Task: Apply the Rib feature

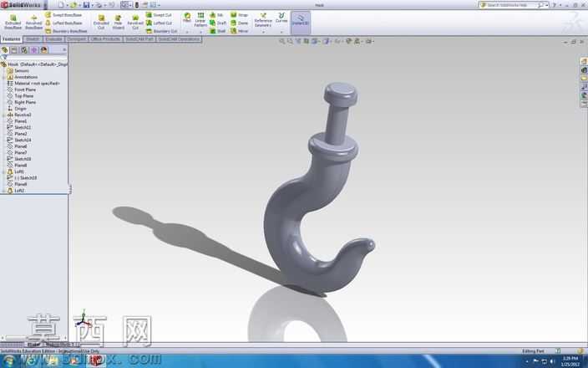Action: (x=216, y=15)
